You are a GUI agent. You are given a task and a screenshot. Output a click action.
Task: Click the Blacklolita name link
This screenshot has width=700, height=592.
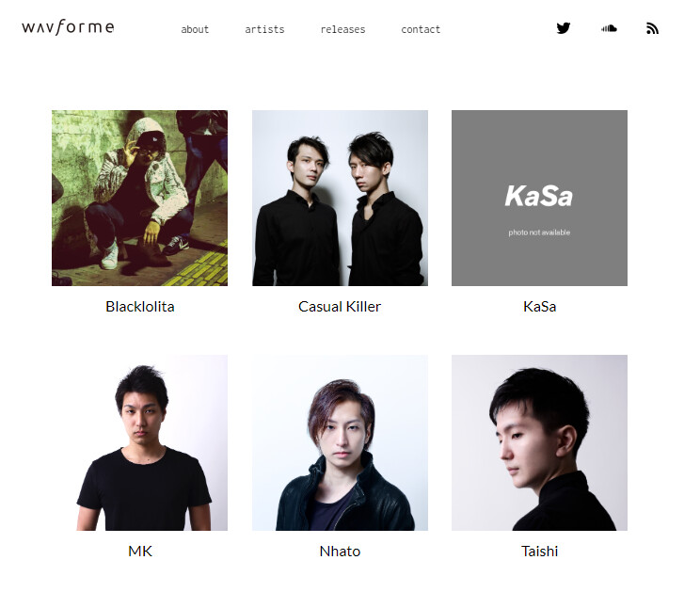pos(140,307)
